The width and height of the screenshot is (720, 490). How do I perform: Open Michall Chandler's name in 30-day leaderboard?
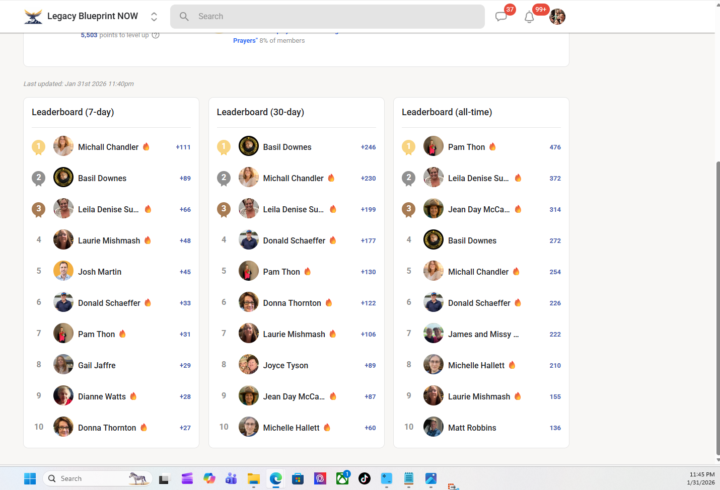tap(293, 178)
